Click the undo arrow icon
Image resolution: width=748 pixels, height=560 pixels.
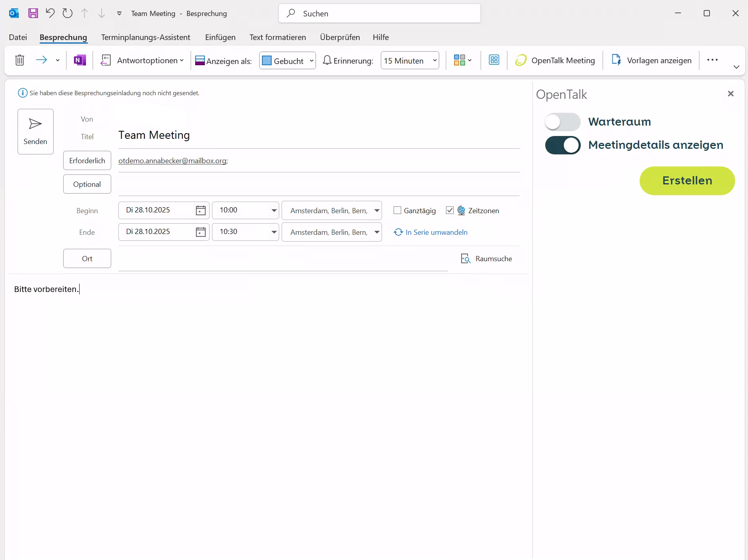tap(50, 13)
